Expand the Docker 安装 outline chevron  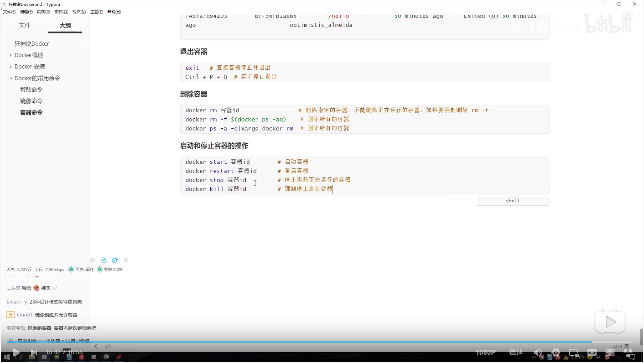(x=10, y=67)
